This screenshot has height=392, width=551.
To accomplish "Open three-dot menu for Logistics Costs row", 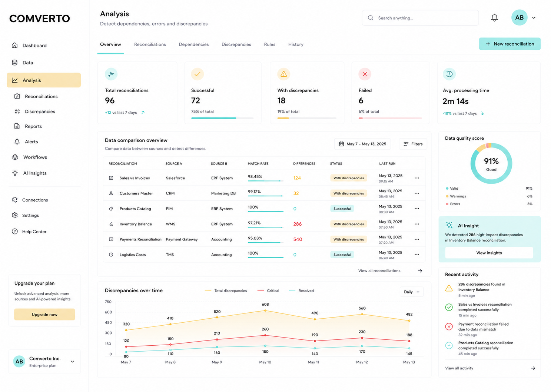I will tap(417, 255).
